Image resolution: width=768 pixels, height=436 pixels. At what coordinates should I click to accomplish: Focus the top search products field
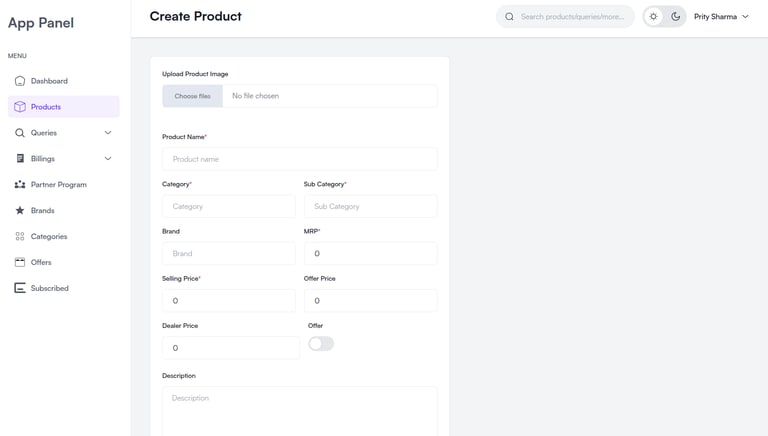pos(572,17)
